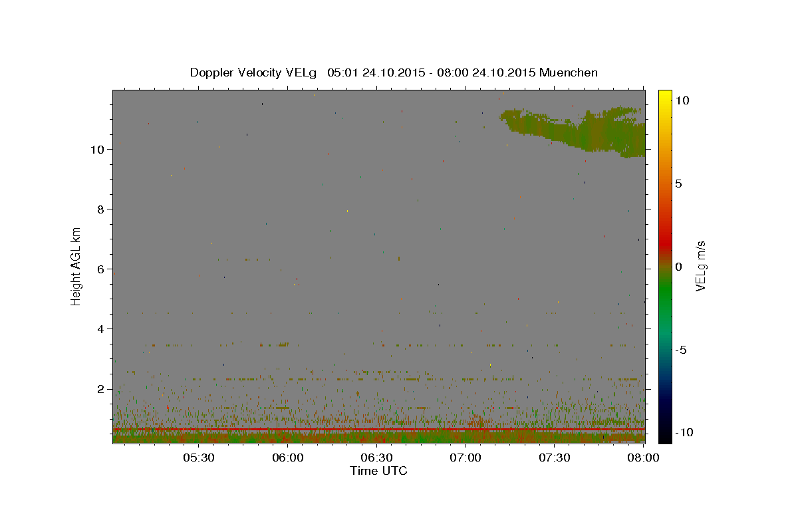The height and width of the screenshot is (532, 798).
Task: Click the 05:30 time tick label
Action: tap(198, 458)
